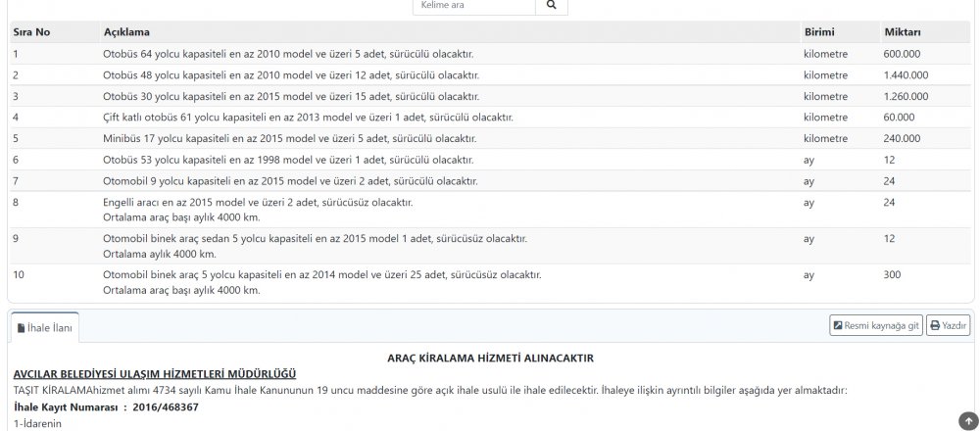Click the 300 quantity cell in row 10
This screenshot has width=980, height=431.
(x=892, y=275)
